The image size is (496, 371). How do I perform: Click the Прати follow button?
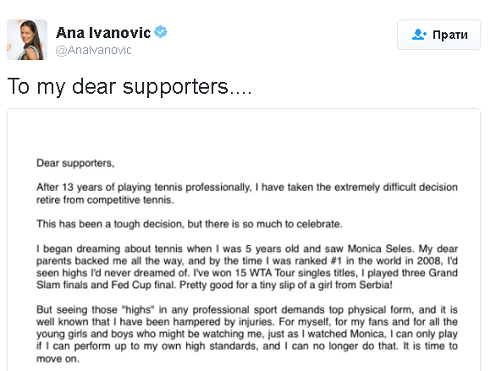[x=439, y=35]
